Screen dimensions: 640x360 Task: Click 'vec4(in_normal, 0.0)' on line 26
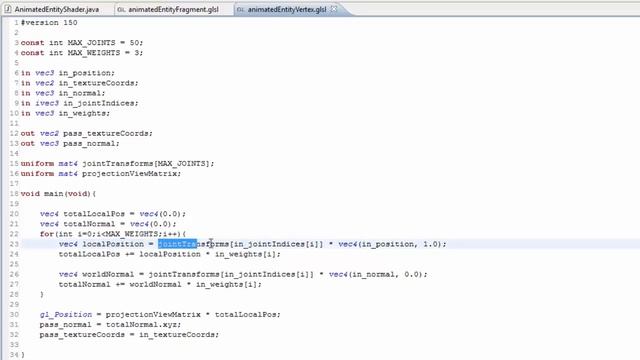coord(376,274)
